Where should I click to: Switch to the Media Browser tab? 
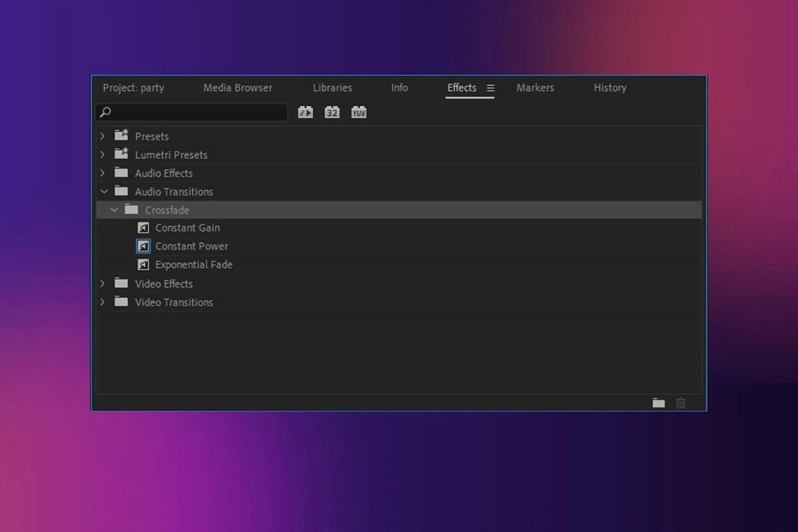tap(237, 88)
